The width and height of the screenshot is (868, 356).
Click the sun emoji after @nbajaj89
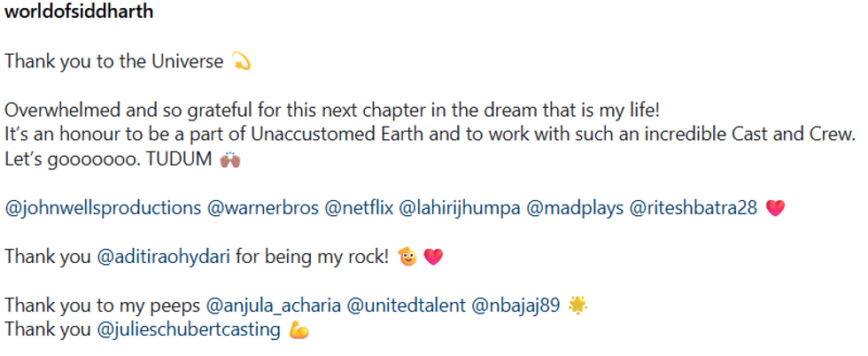(578, 306)
